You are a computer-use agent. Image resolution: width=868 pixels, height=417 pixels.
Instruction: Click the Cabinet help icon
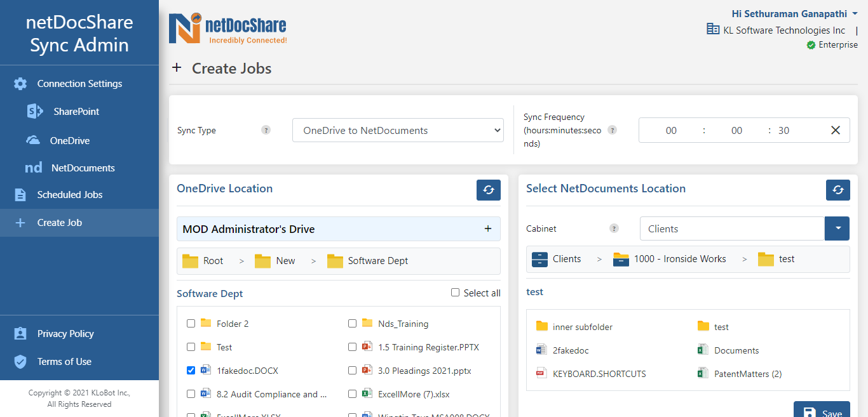click(x=614, y=228)
